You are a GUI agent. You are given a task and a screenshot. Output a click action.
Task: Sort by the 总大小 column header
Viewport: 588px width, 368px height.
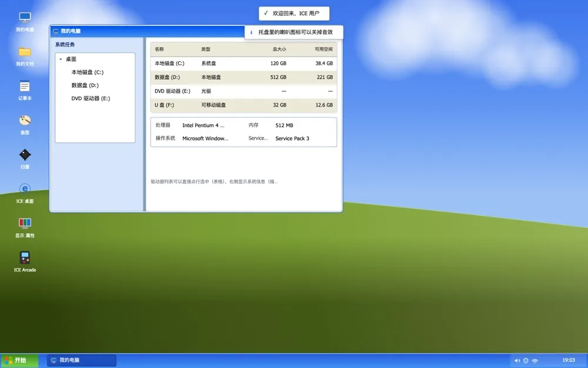tap(279, 49)
